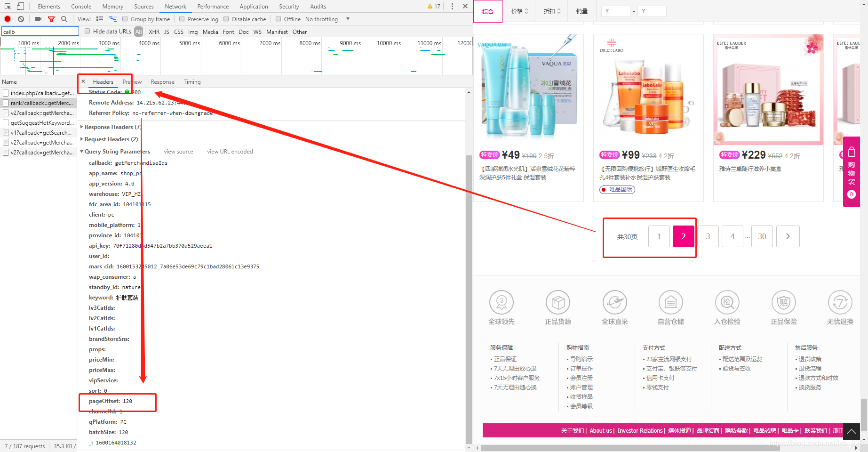The image size is (868, 452).
Task: Enable Hide data URLs checkbox
Action: coord(87,31)
